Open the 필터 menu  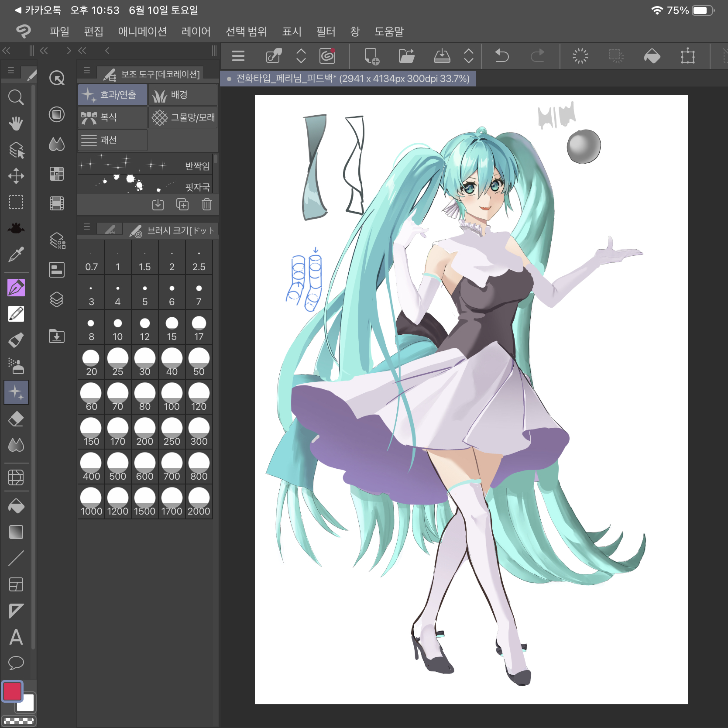(x=326, y=31)
